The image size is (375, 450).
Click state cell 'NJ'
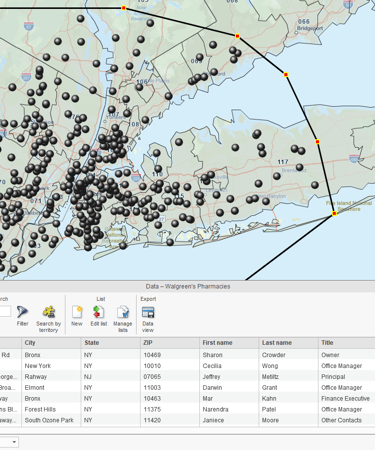(x=88, y=377)
